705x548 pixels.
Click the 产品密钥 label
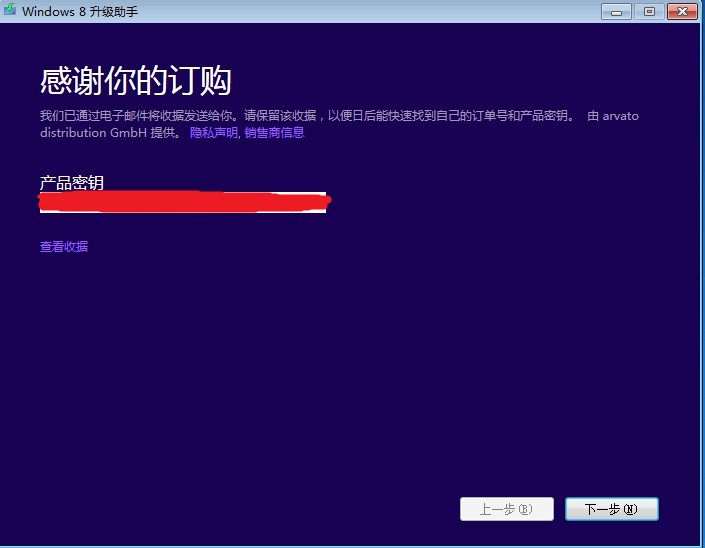[72, 183]
